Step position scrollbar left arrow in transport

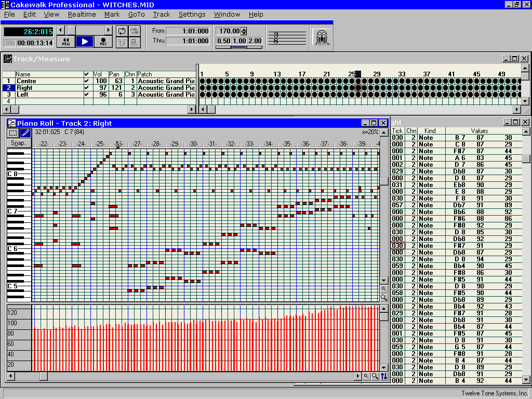pos(61,30)
